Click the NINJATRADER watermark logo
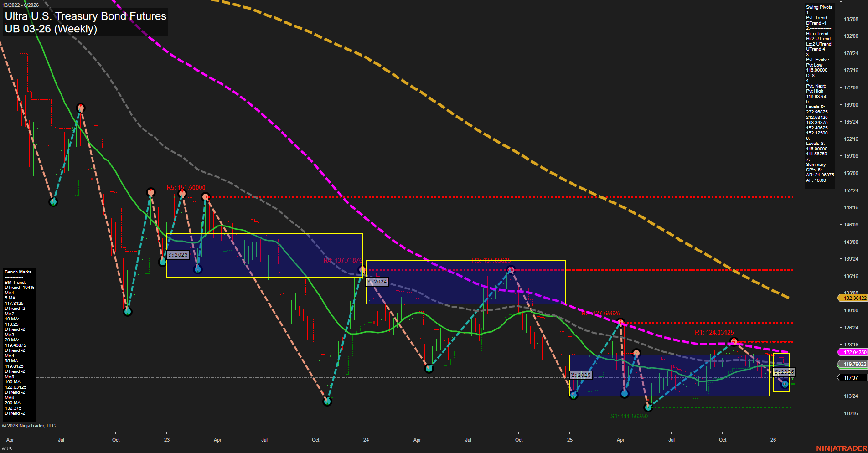 [844, 448]
